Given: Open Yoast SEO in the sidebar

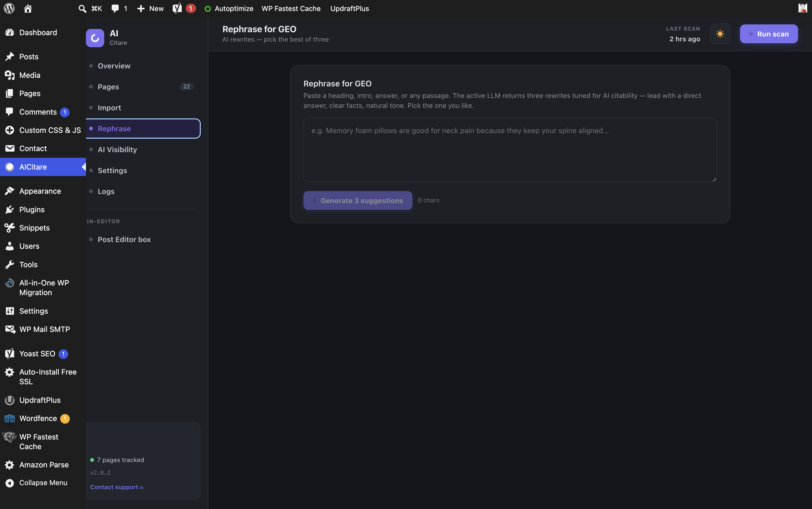Looking at the screenshot, I should tap(43, 354).
